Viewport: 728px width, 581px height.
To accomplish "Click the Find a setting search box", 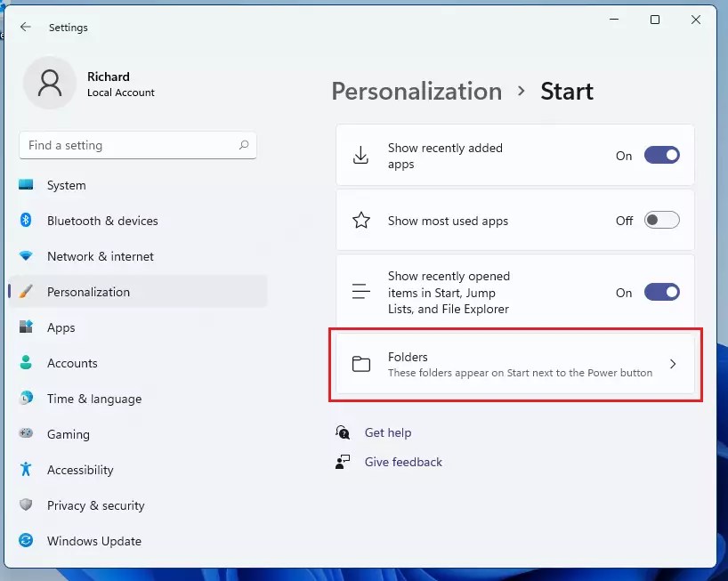I will coord(138,145).
